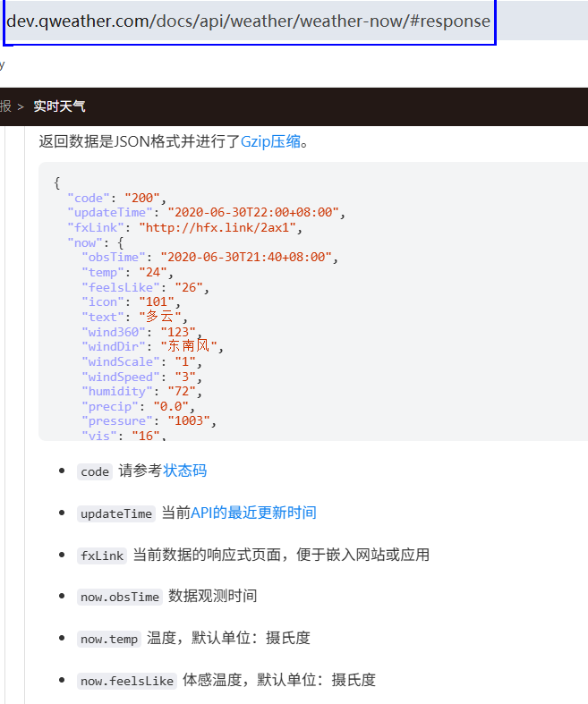Image resolution: width=588 pixels, height=704 pixels.
Task: Click the 数据观测时间 description text
Action: point(212,596)
